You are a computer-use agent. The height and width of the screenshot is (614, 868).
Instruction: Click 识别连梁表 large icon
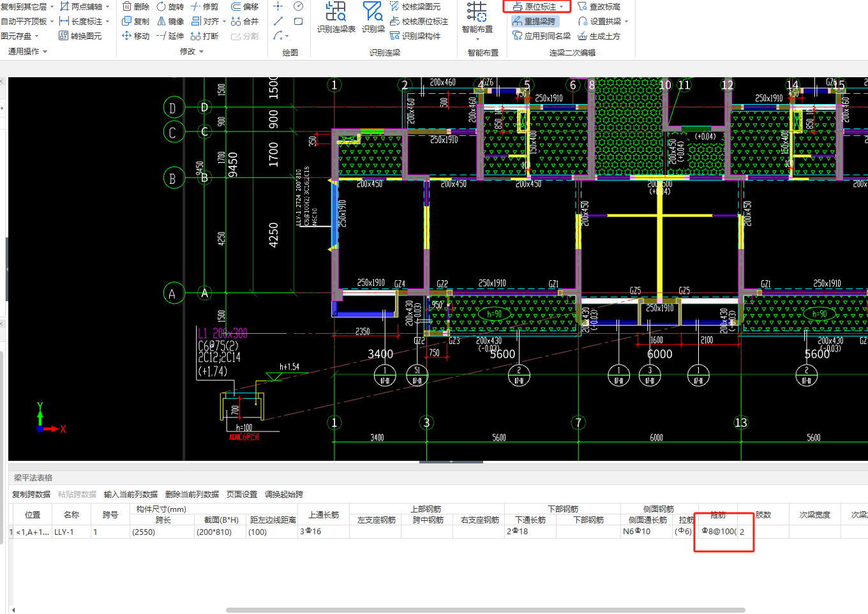coord(336,17)
